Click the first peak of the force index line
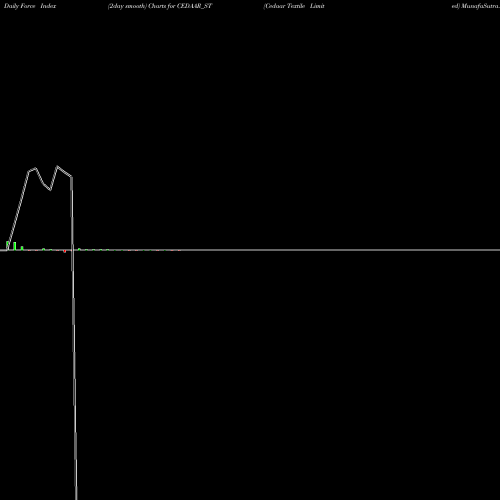The image size is (500, 500). [x=35, y=168]
